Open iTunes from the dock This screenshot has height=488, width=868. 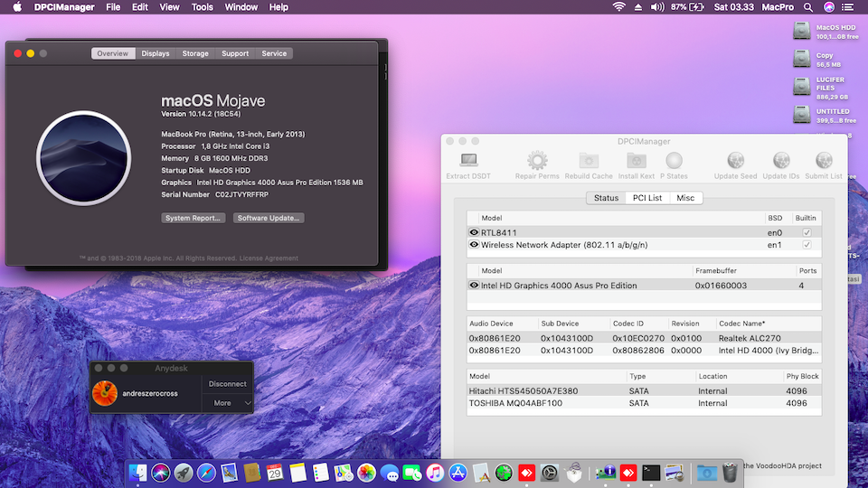(x=435, y=473)
